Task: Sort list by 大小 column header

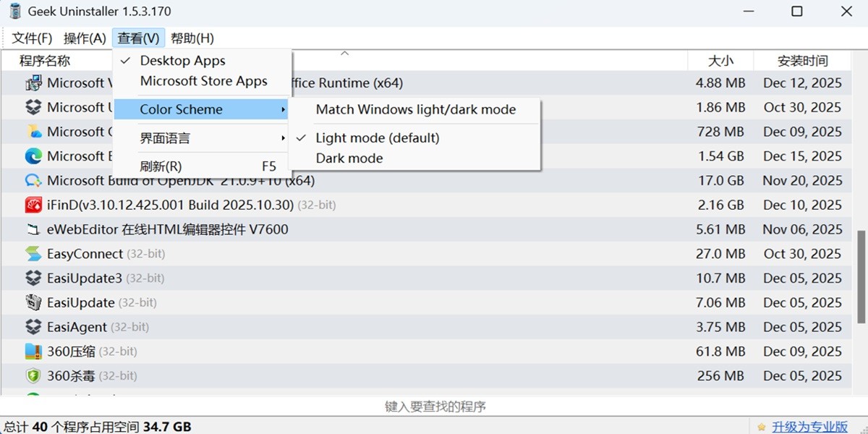Action: pos(720,61)
